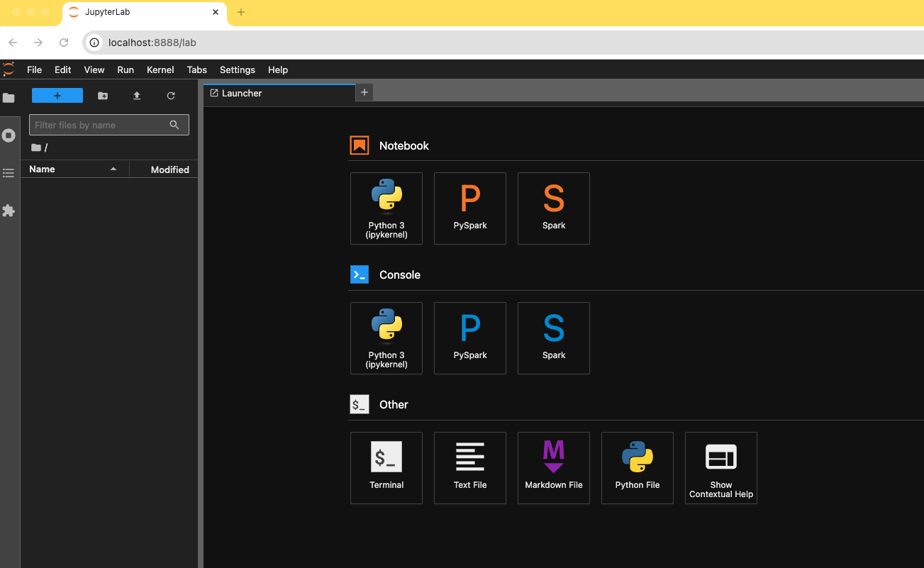Open the Help menu
This screenshot has width=924, height=568.
278,69
